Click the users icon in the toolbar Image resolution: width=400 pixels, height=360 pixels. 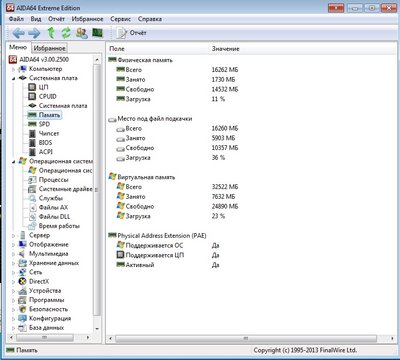82,33
